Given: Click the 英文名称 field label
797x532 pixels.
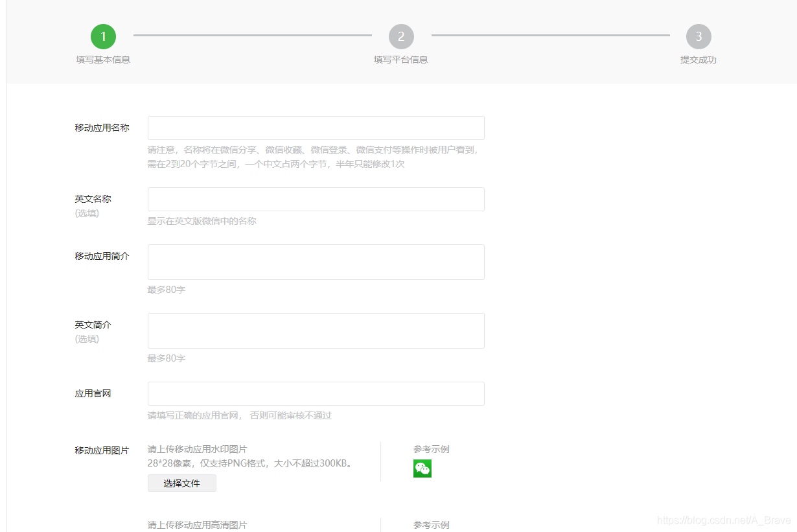Looking at the screenshot, I should point(93,199).
